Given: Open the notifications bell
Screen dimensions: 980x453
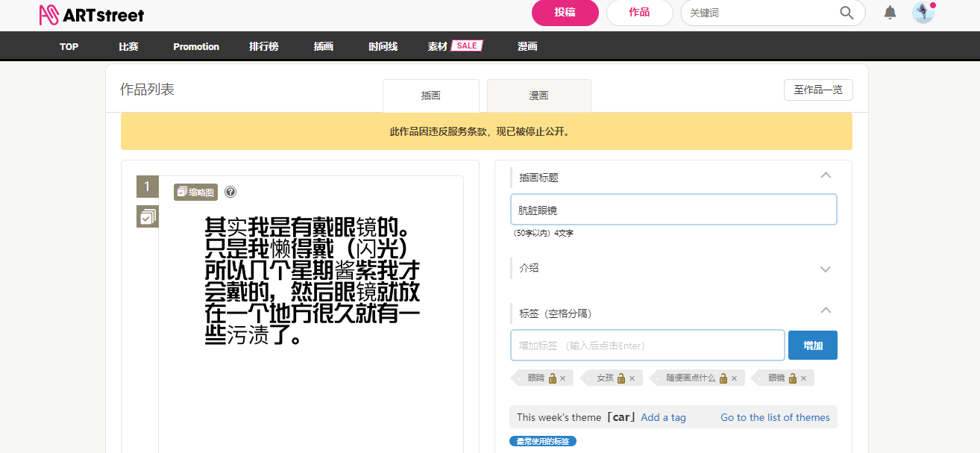Looking at the screenshot, I should click(890, 13).
